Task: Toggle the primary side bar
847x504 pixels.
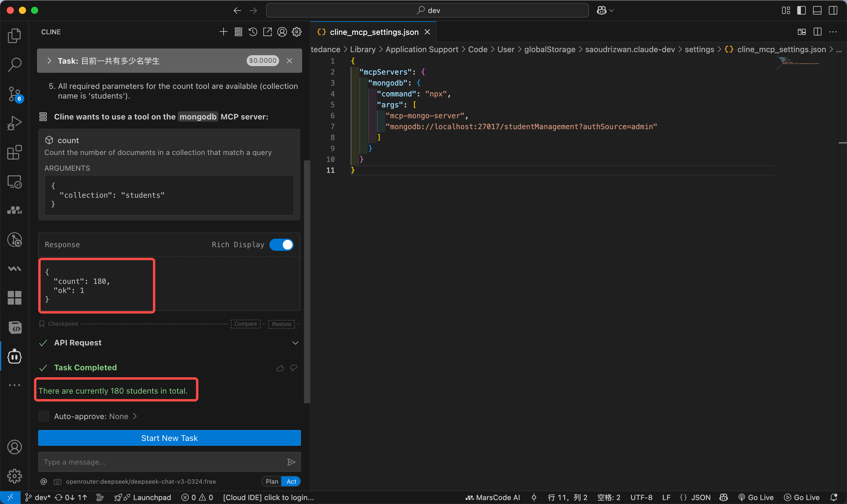Action: point(801,11)
